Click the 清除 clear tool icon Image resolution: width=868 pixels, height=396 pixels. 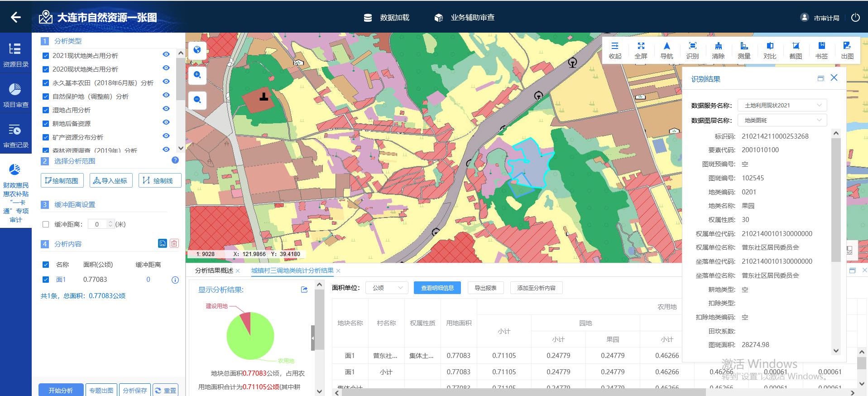[718, 50]
